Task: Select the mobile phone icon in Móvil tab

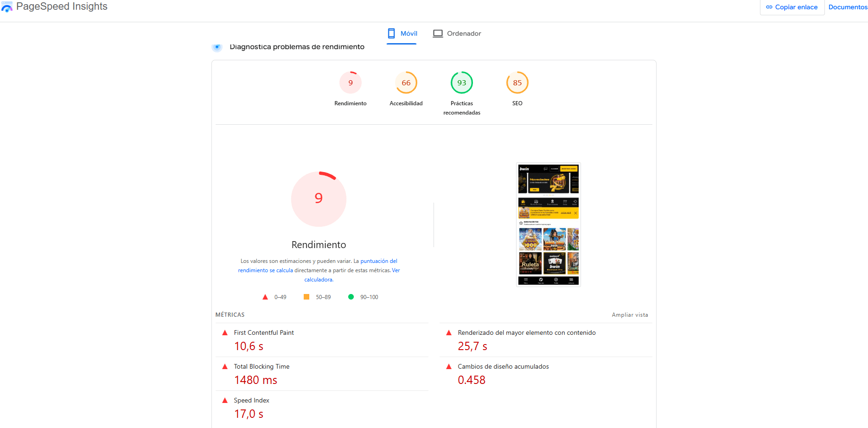Action: (391, 33)
